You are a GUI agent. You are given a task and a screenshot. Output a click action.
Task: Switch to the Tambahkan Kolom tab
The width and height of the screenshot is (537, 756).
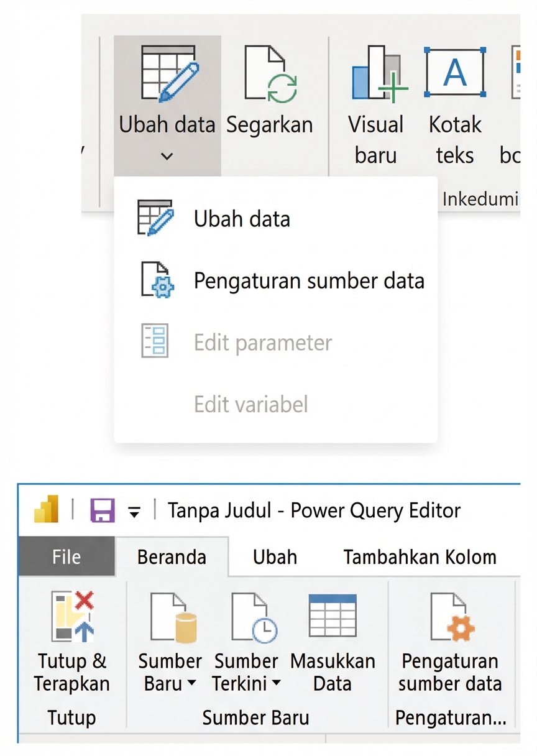(419, 557)
